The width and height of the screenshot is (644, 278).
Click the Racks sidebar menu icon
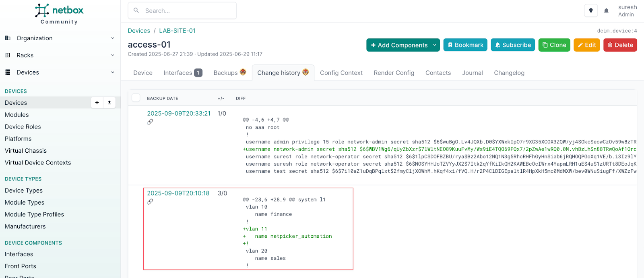(x=8, y=55)
